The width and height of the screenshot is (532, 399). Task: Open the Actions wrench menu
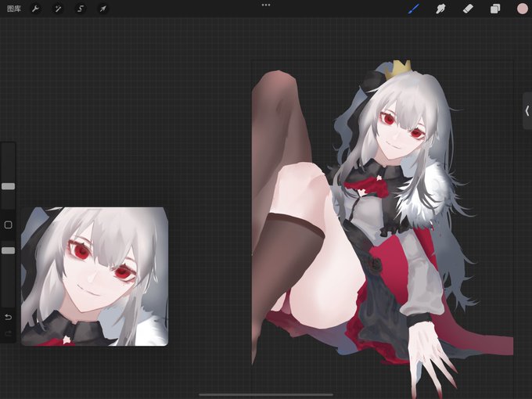point(36,9)
